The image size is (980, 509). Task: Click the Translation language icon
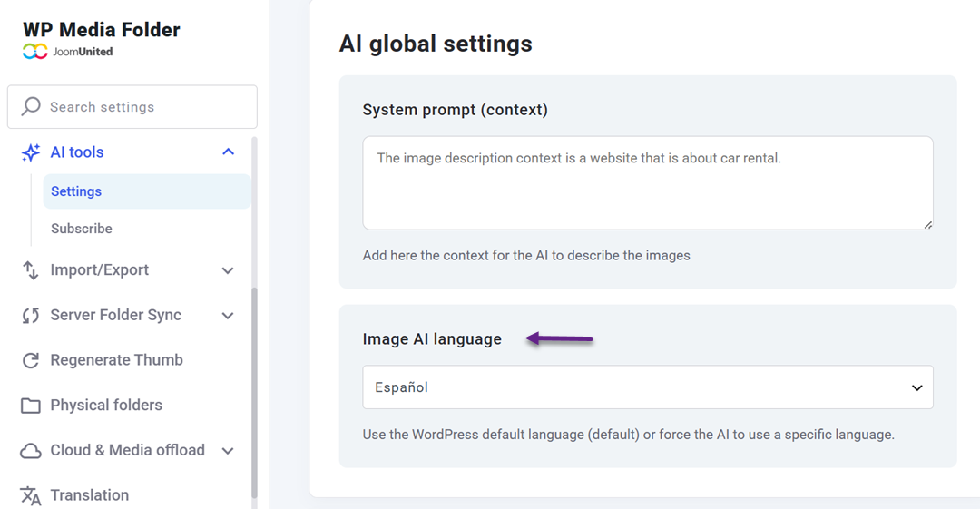coord(31,496)
